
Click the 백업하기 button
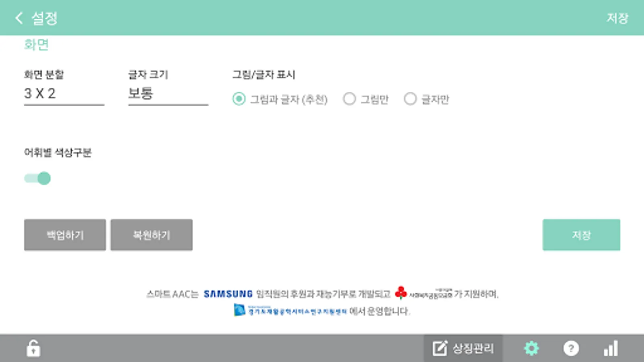[65, 235]
